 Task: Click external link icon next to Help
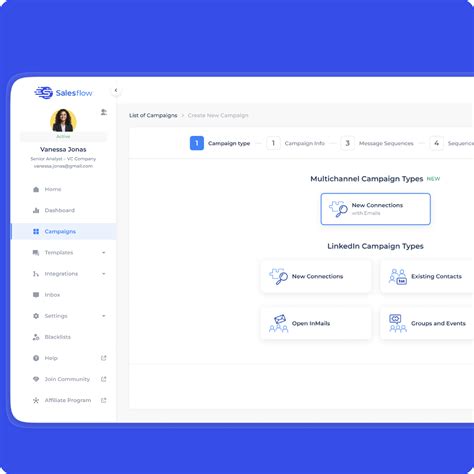click(104, 358)
